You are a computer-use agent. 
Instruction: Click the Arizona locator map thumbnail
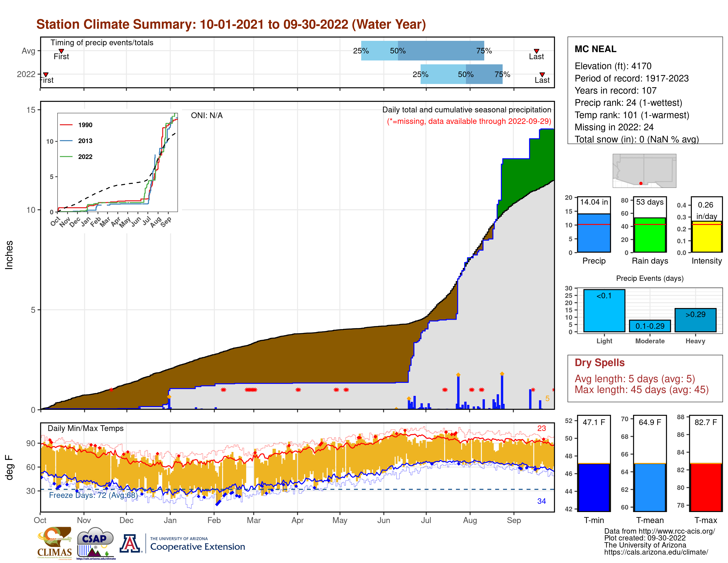(x=644, y=170)
